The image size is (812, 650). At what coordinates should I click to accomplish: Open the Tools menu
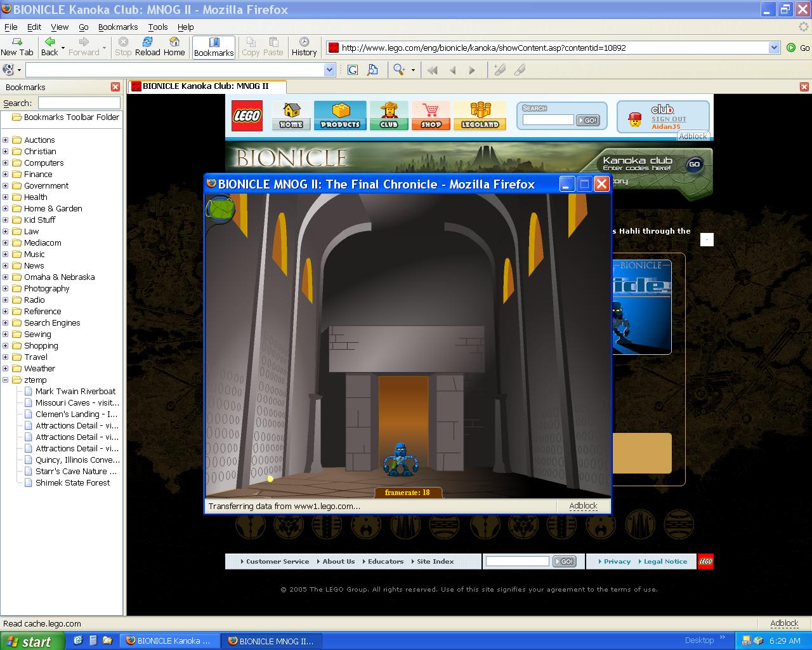[x=158, y=27]
